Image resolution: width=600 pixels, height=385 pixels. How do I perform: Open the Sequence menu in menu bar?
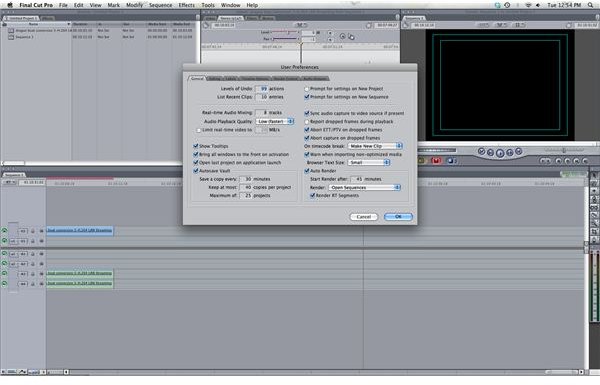160,5
